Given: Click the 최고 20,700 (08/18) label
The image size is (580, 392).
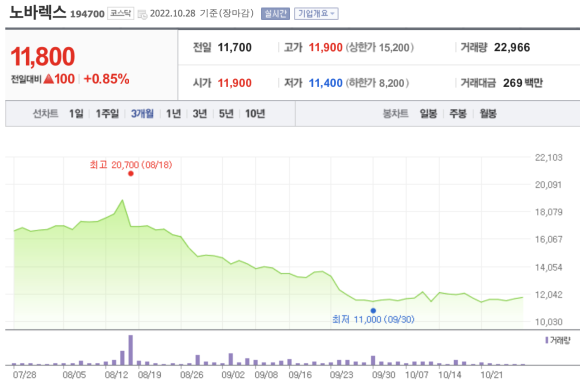Looking at the screenshot, I should click(x=131, y=165).
